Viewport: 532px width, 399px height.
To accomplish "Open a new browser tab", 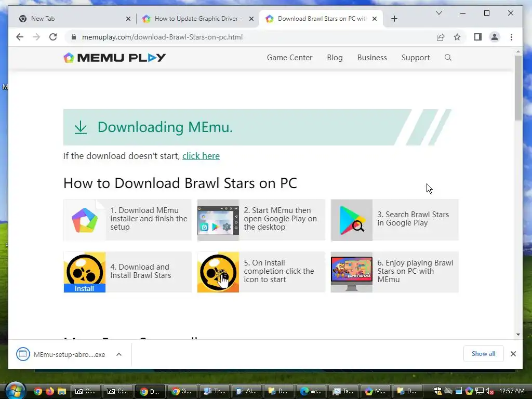I will click(394, 19).
